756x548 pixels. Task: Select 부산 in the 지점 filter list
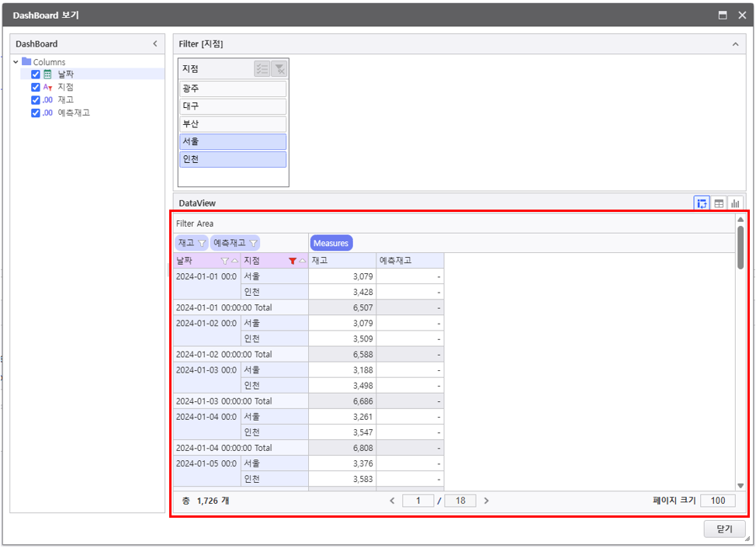(232, 124)
